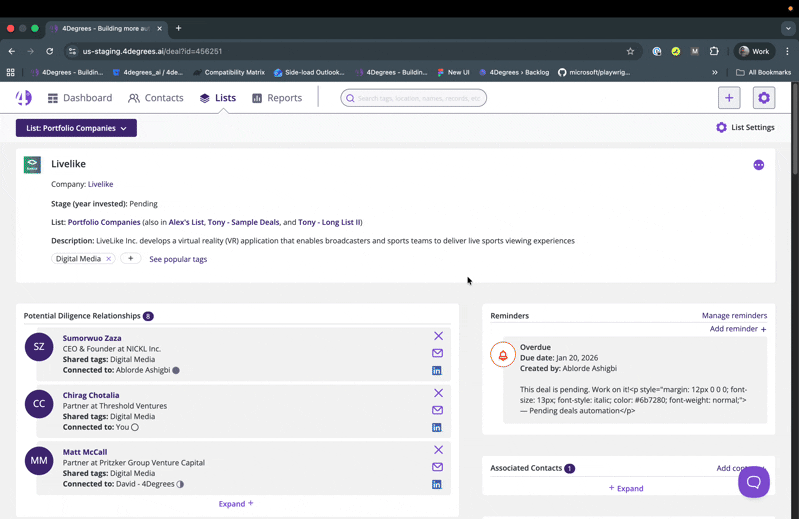
Task: Select the Lists tab
Action: pos(218,98)
